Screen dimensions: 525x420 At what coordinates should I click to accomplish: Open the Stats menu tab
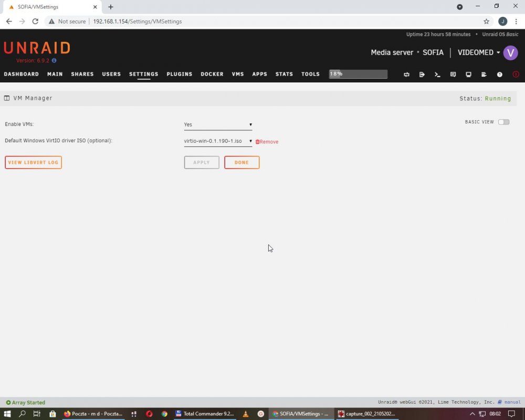click(284, 74)
